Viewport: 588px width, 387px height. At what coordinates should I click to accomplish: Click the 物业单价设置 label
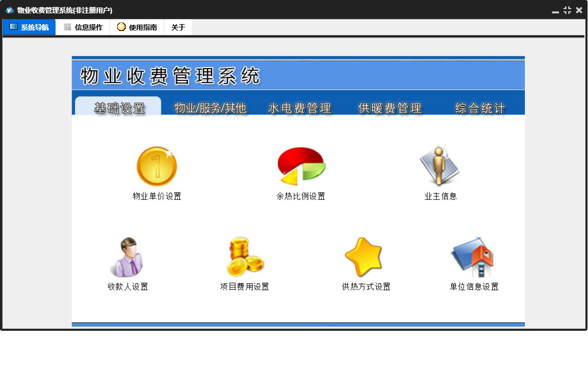tap(157, 196)
